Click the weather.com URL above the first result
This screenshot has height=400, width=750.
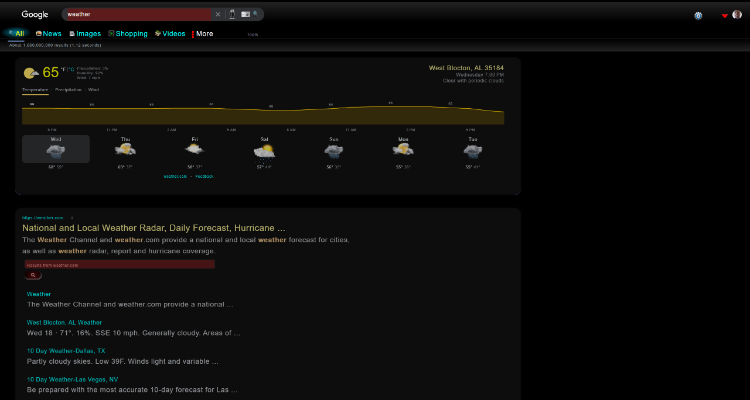tap(43, 218)
